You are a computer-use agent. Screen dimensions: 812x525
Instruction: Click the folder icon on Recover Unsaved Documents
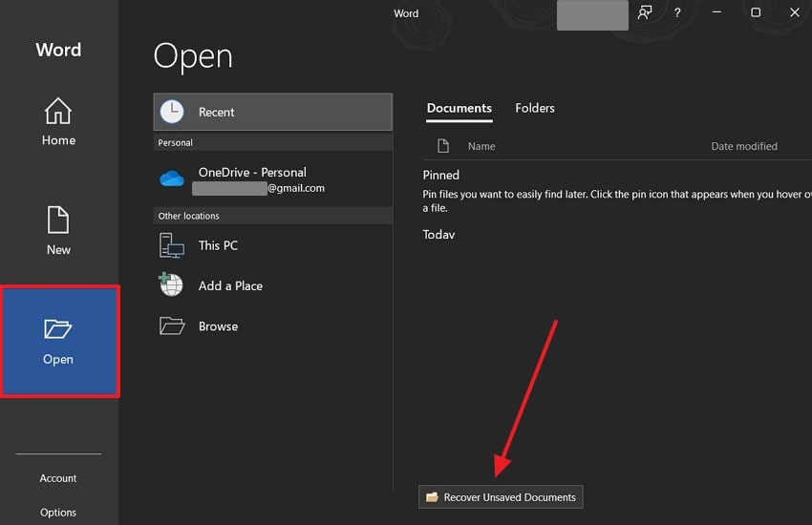[432, 497]
